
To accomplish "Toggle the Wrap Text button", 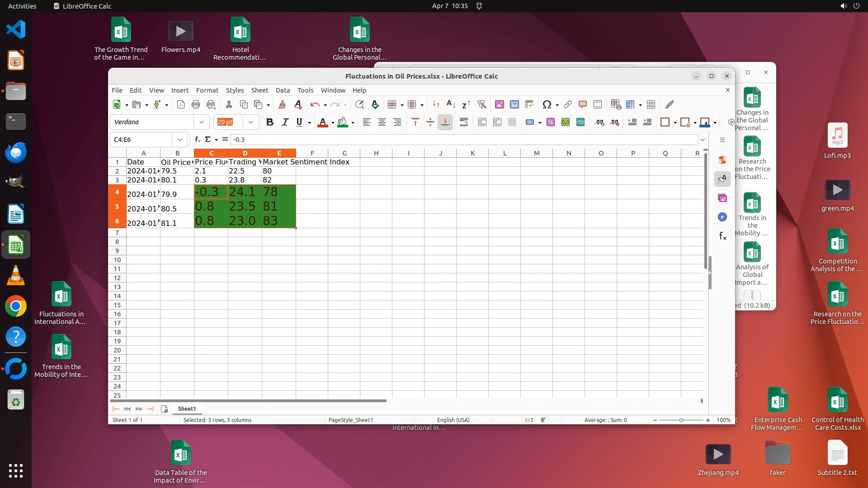I will pyautogui.click(x=463, y=122).
